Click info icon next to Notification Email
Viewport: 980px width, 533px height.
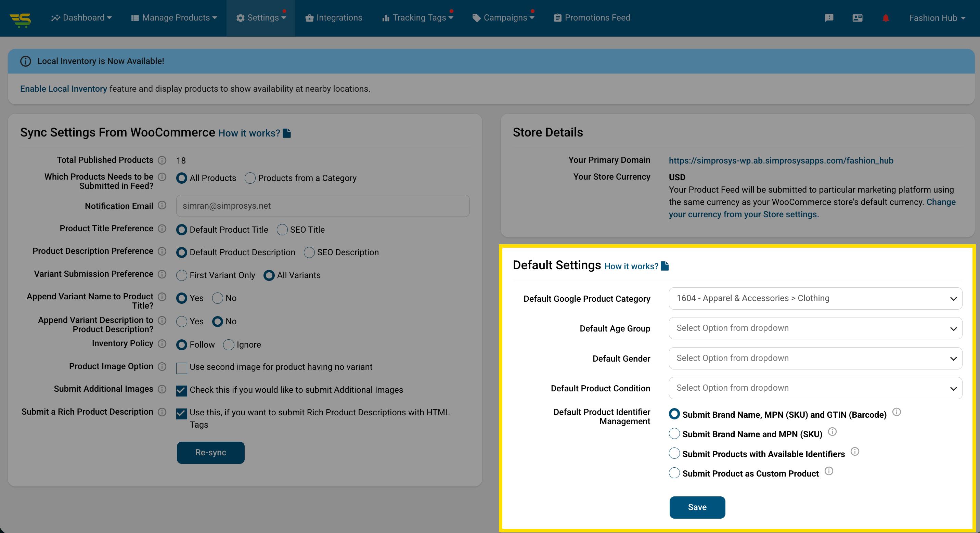(x=162, y=206)
